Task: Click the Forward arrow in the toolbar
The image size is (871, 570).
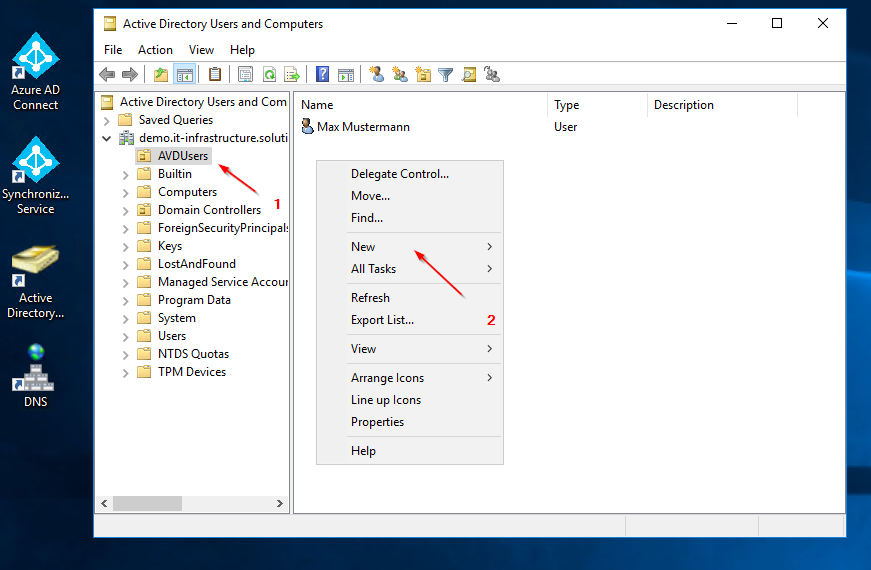Action: pos(129,74)
